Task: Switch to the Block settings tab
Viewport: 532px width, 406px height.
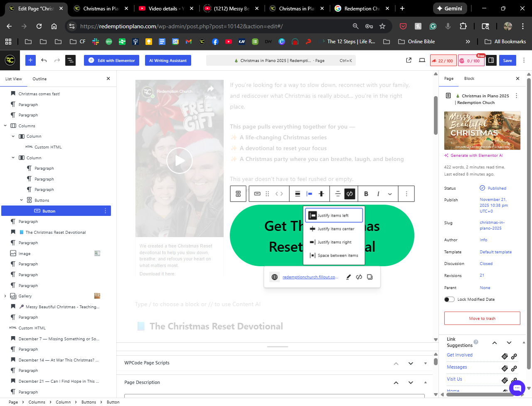Action: point(469,79)
